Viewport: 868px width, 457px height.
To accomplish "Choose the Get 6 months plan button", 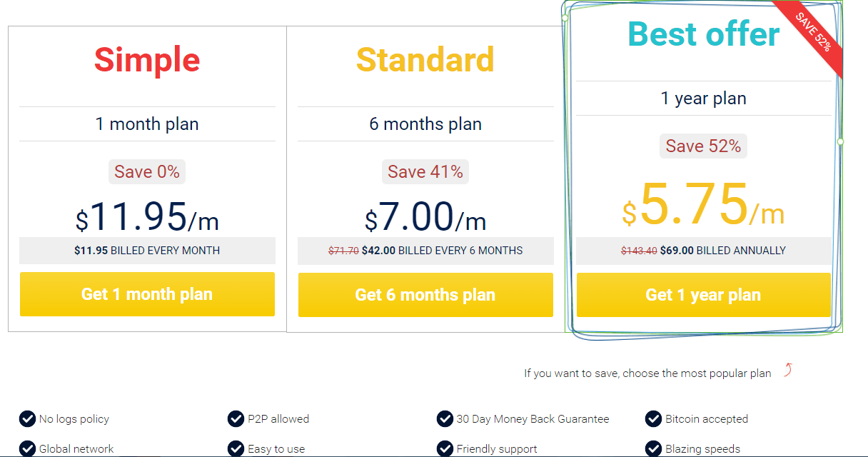I will click(x=425, y=295).
